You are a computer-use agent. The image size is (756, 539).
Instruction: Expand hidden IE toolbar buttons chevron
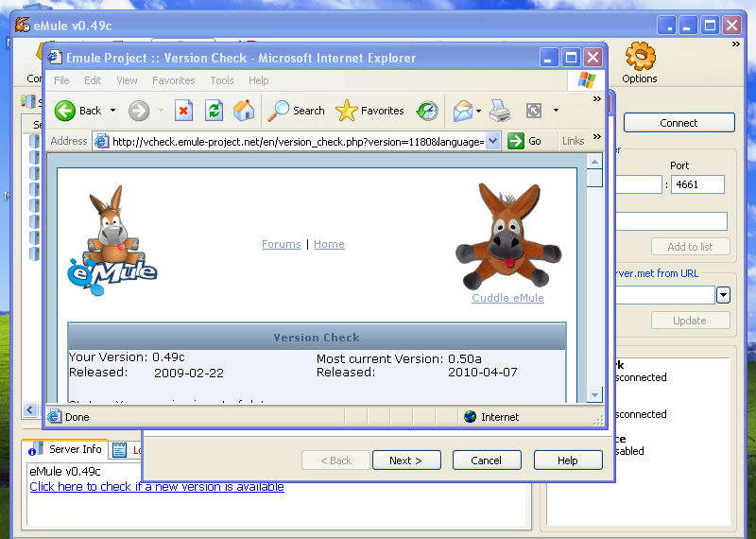597,99
